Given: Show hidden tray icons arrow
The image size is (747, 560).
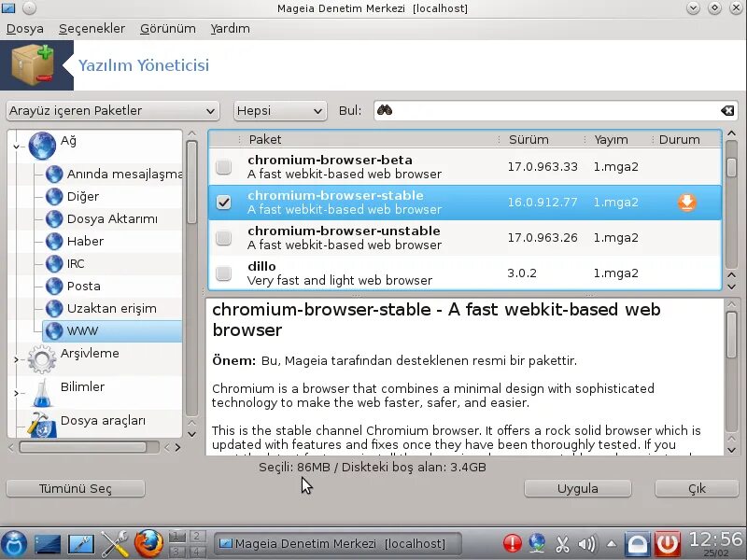Looking at the screenshot, I should pos(612,544).
